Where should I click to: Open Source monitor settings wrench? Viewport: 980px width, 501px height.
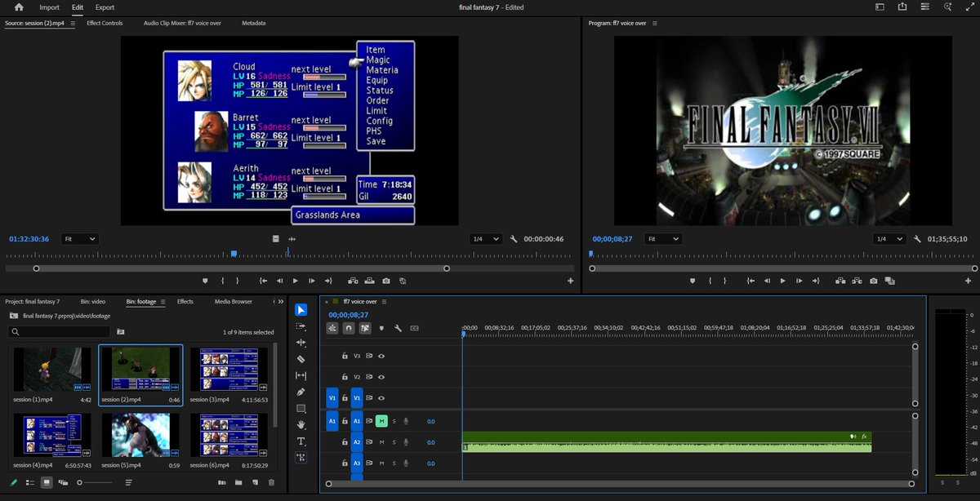[x=514, y=239]
